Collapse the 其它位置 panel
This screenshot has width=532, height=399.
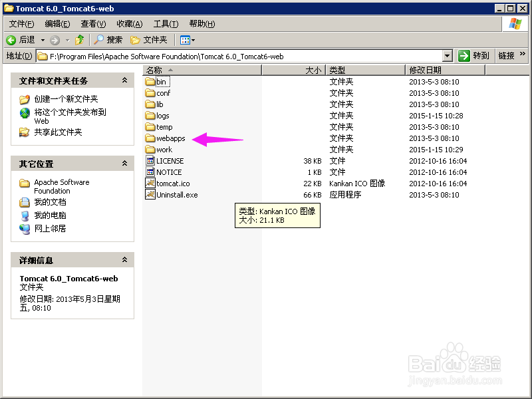point(124,164)
